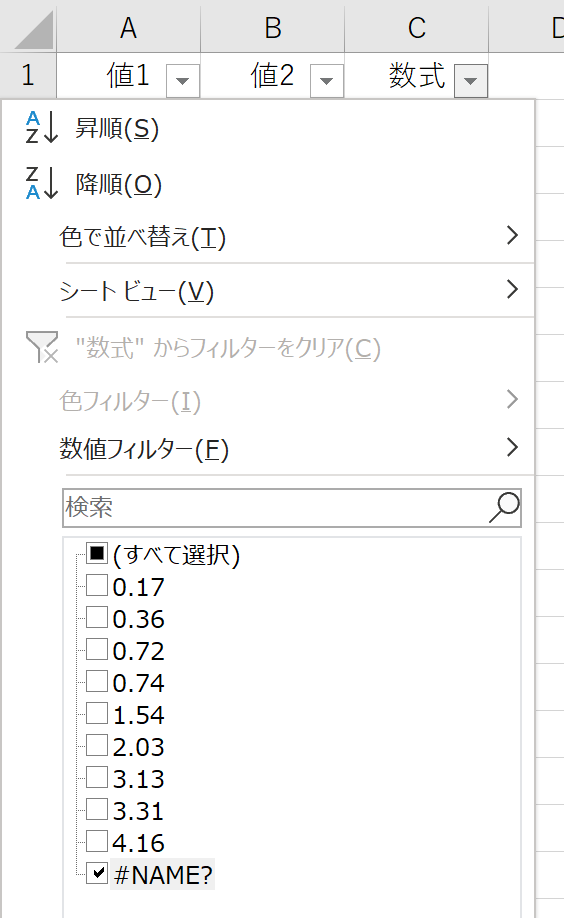Select row 1 header
The height and width of the screenshot is (918, 564).
(x=28, y=76)
